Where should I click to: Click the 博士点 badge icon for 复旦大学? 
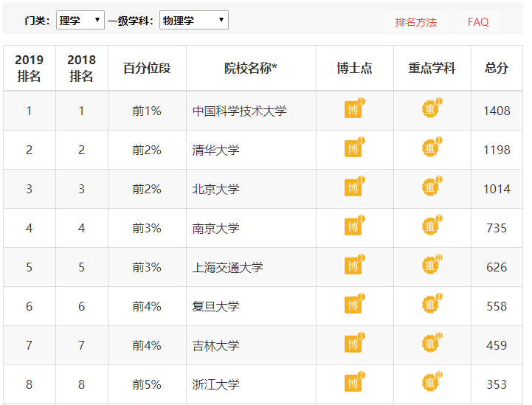point(354,304)
